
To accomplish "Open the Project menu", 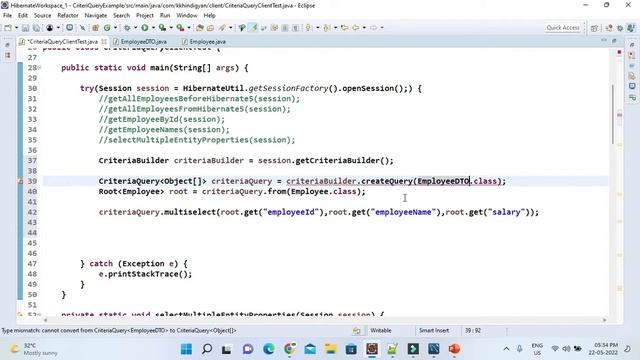I will tap(144, 16).
